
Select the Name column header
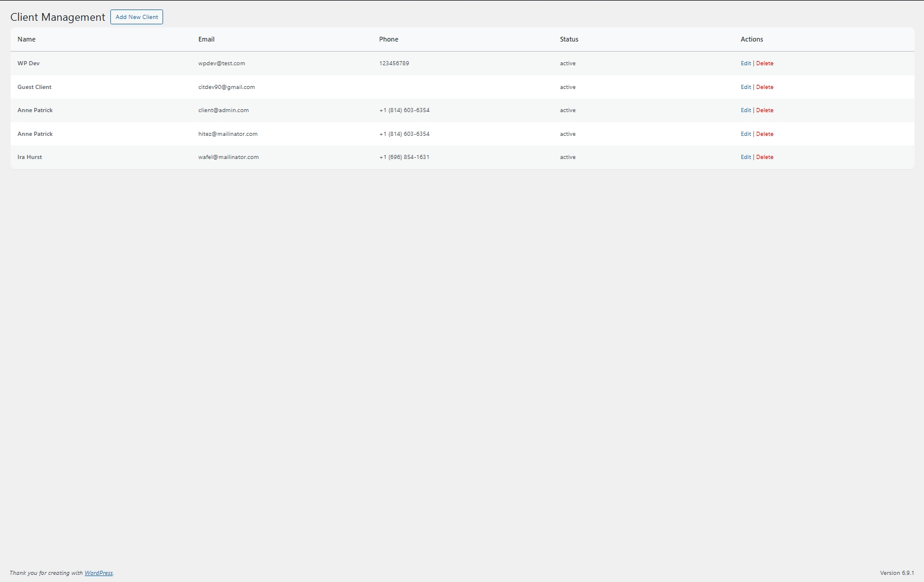point(27,39)
